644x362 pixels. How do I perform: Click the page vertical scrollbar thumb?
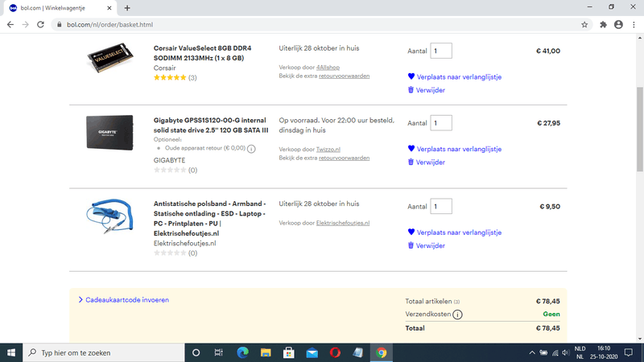coord(639,130)
